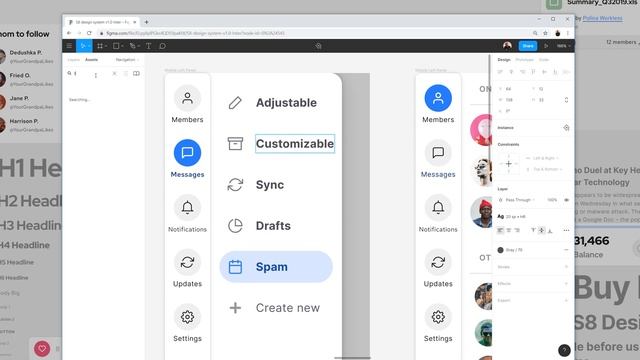Go to the main component from Instance row
The image size is (640, 360).
point(566,128)
